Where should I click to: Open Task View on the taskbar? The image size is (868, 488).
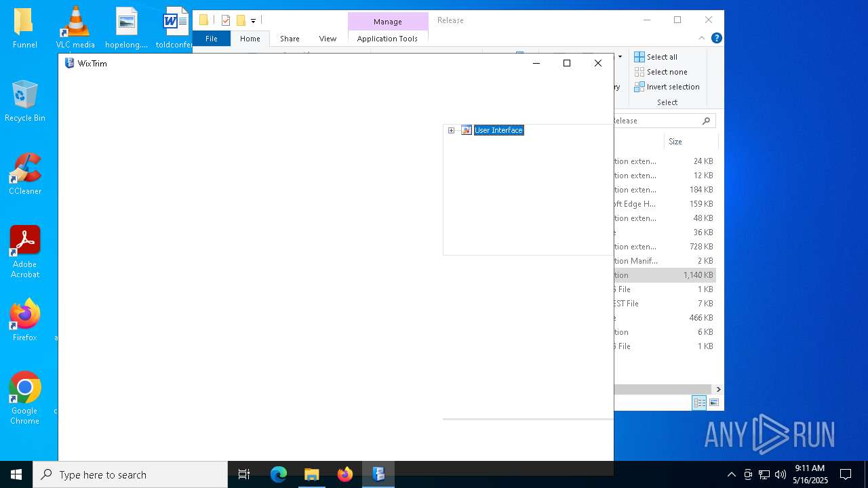pos(244,474)
